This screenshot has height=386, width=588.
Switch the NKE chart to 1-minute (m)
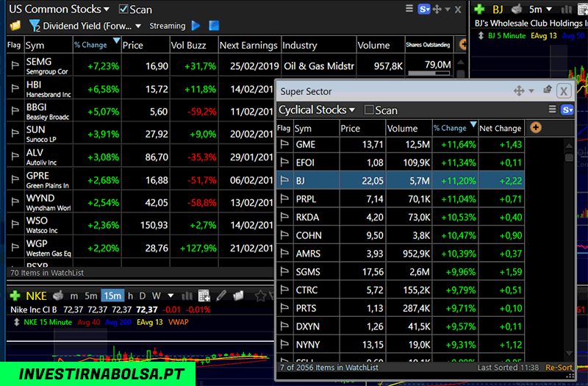(x=74, y=296)
